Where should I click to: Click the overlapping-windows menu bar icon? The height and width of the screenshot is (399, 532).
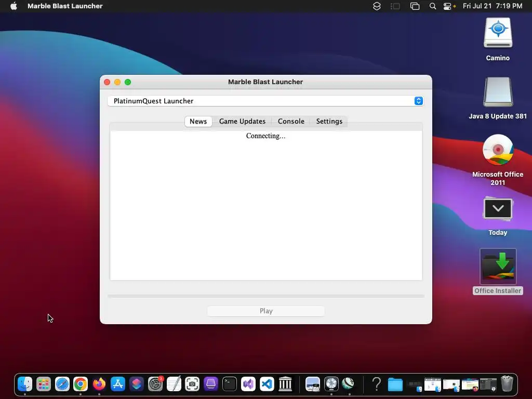click(415, 6)
